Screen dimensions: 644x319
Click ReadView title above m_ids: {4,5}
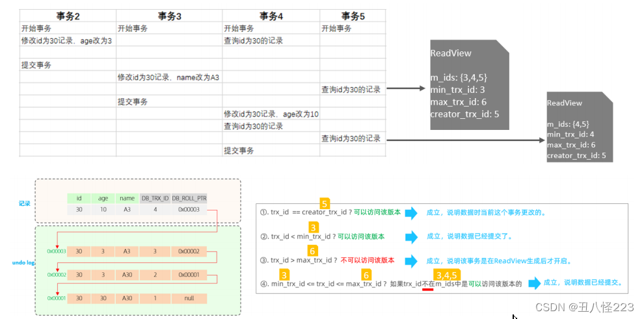coord(565,103)
